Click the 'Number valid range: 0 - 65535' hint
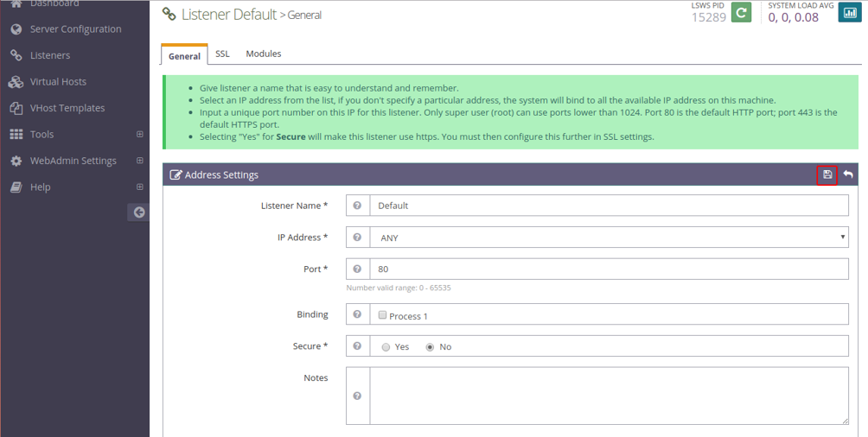Screen dimensions: 868x437 tap(399, 288)
